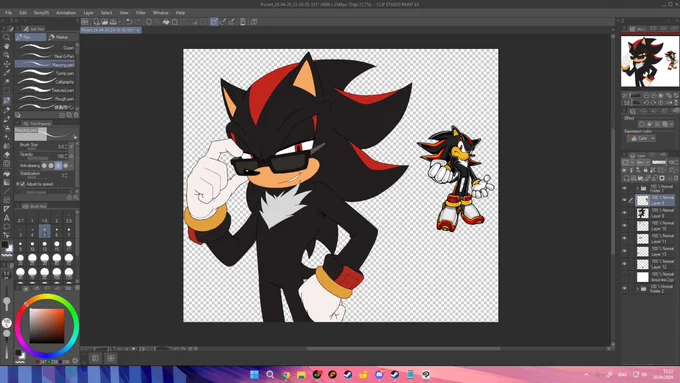Select the Selection area marquee tool
Screen dimensions: 680x383
7,91
